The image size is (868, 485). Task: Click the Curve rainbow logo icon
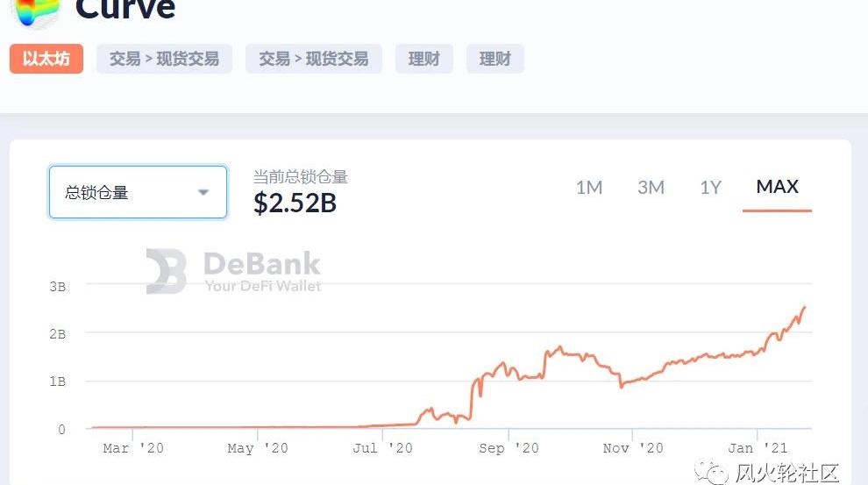point(35,11)
